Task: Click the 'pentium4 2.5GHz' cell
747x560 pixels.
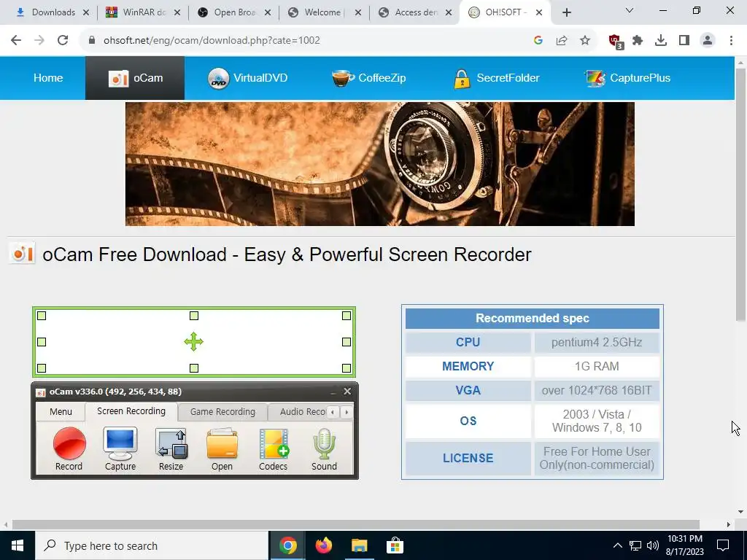Action: point(597,343)
